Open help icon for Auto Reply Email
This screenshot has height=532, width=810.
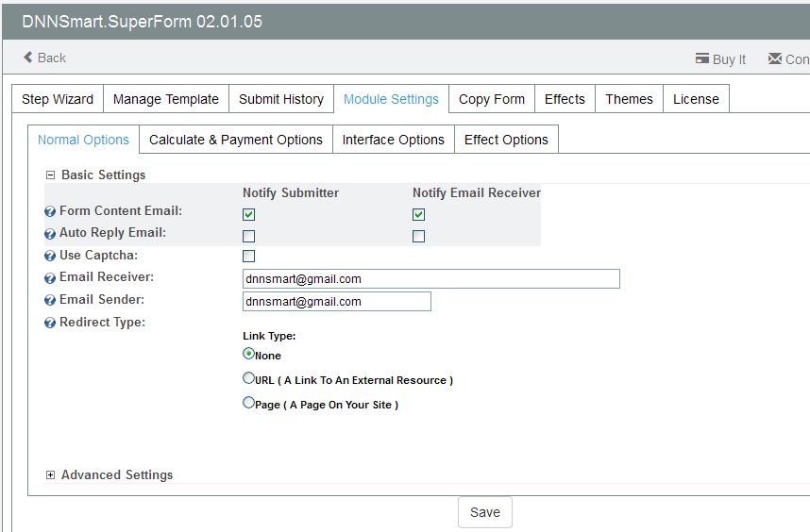(50, 234)
